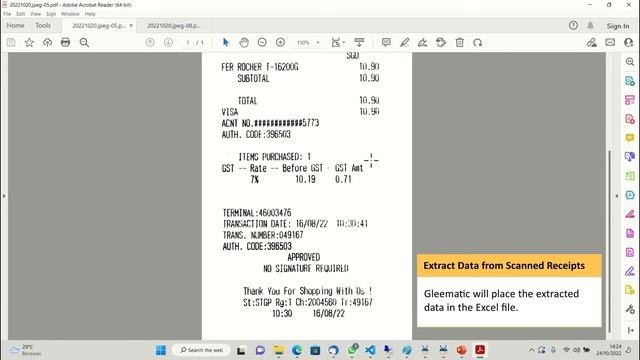The image size is (640, 360).
Task: Open the File menu
Action: (x=7, y=14)
